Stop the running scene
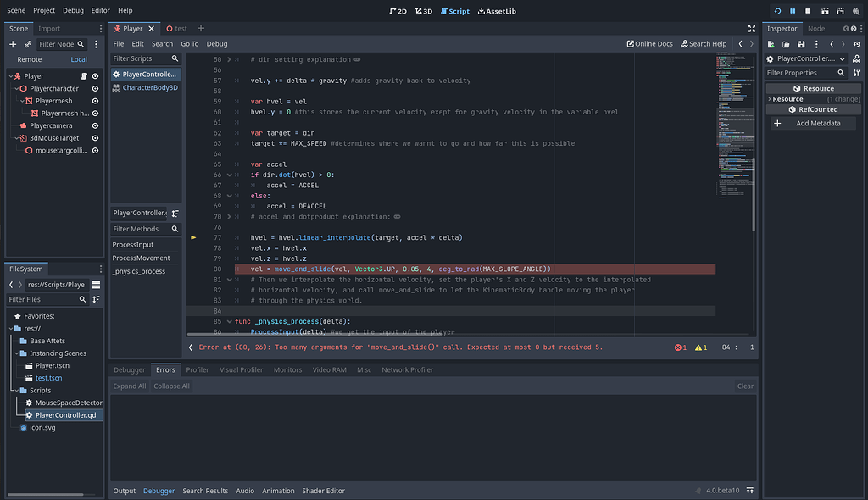 pos(808,10)
